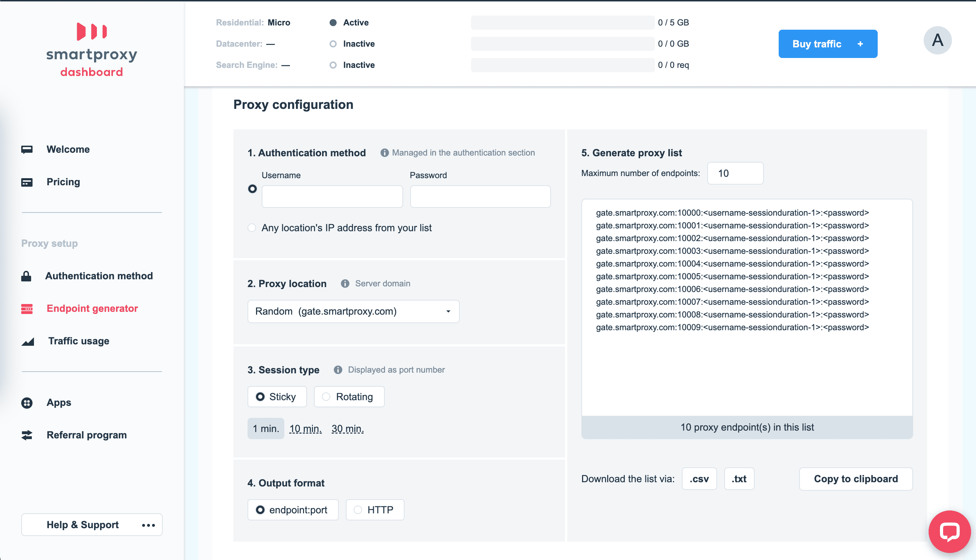Click the Residential Active status dot
Viewport: 976px width, 560px height.
[333, 22]
